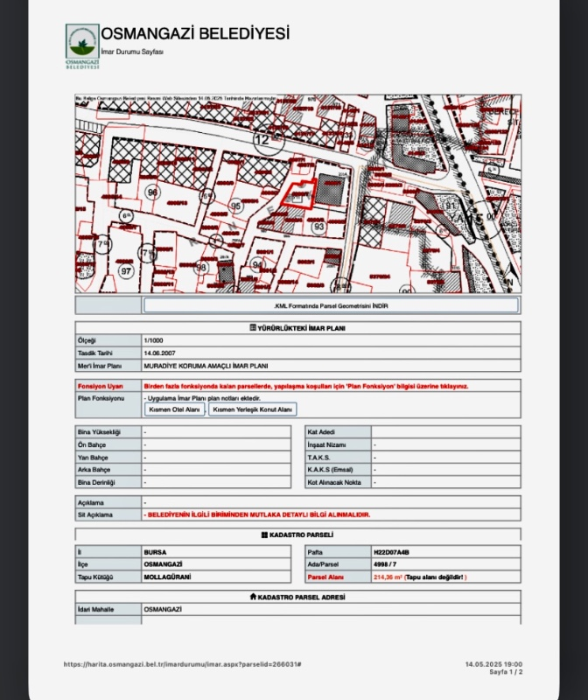
Task: Click the Bina Yüksekliği row label
Action: pyautogui.click(x=99, y=432)
